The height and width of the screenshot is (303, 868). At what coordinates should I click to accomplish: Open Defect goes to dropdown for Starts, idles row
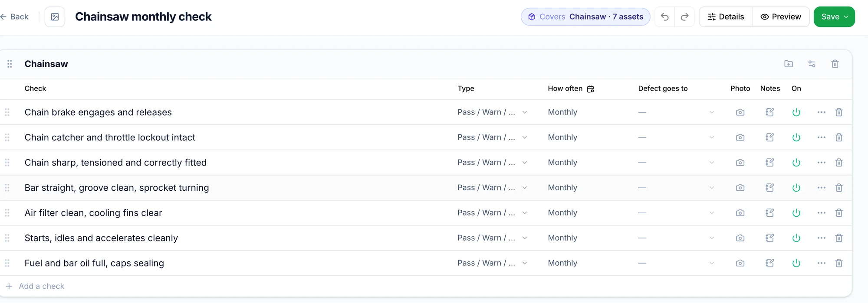(x=676, y=238)
